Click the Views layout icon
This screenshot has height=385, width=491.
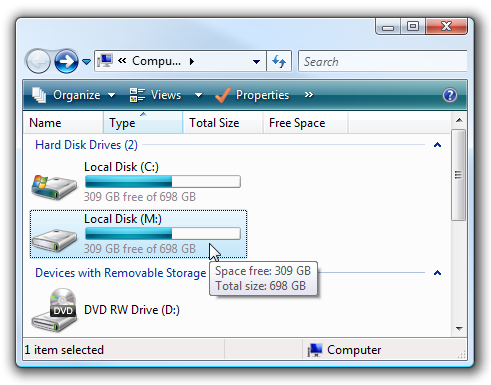(137, 95)
